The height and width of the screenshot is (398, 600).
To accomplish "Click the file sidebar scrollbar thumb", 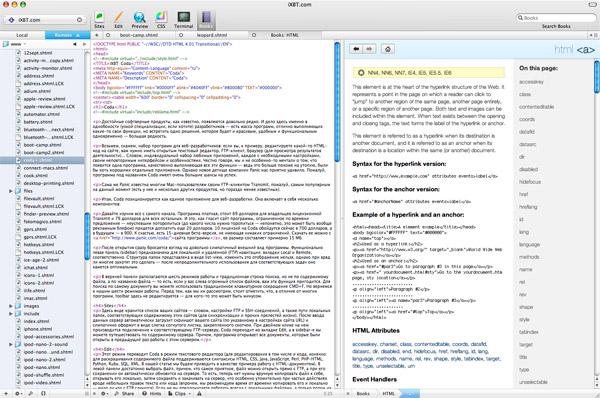I will click(87, 236).
